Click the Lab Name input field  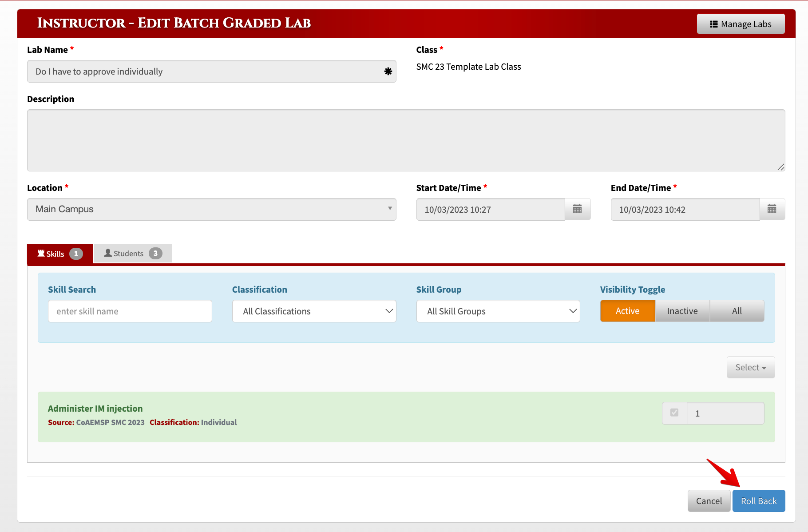(211, 71)
